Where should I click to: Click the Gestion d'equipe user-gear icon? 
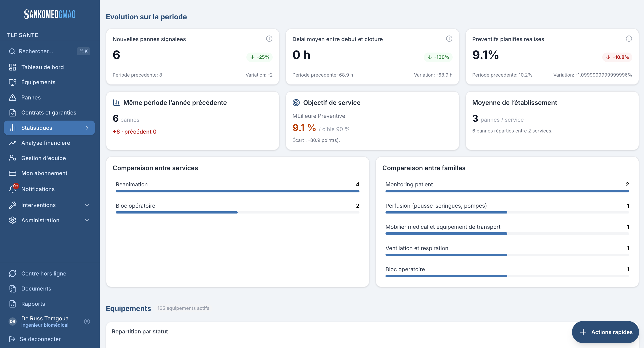tap(13, 158)
